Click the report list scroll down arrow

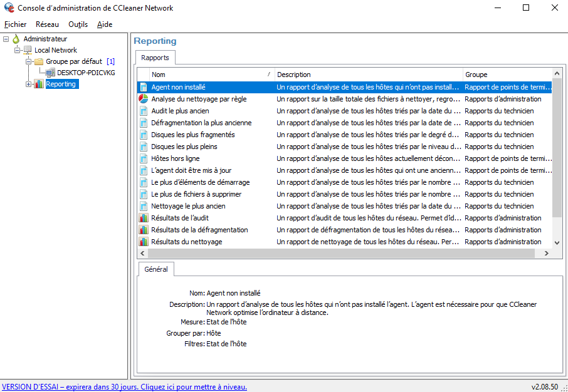click(557, 243)
